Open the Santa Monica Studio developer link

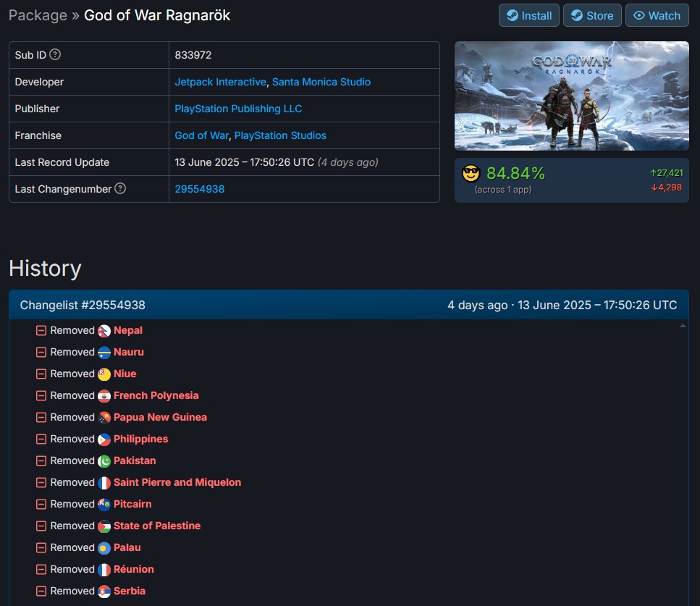[x=321, y=82]
